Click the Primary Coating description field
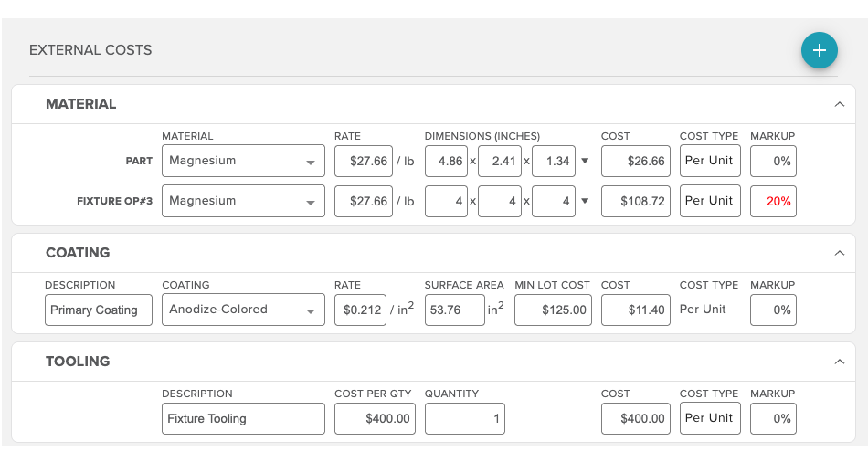This screenshot has width=868, height=462. (x=98, y=310)
